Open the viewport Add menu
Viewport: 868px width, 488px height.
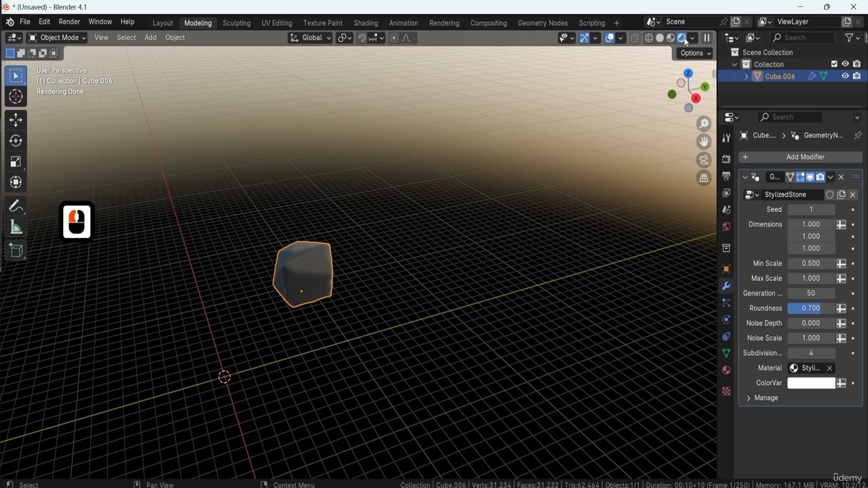pyautogui.click(x=151, y=38)
